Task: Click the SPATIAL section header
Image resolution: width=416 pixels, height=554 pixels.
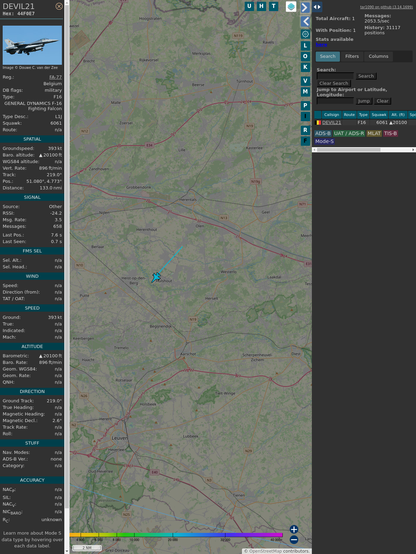Action: pyautogui.click(x=32, y=139)
